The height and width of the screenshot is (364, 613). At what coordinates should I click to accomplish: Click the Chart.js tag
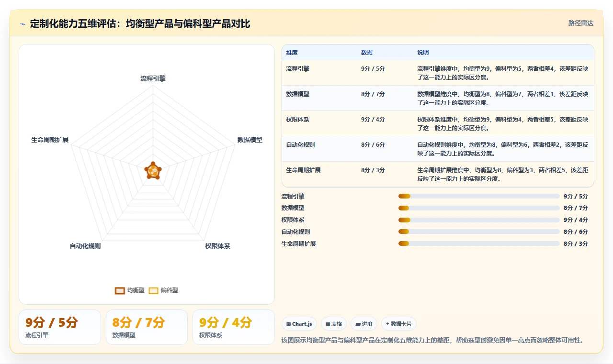[x=299, y=324]
